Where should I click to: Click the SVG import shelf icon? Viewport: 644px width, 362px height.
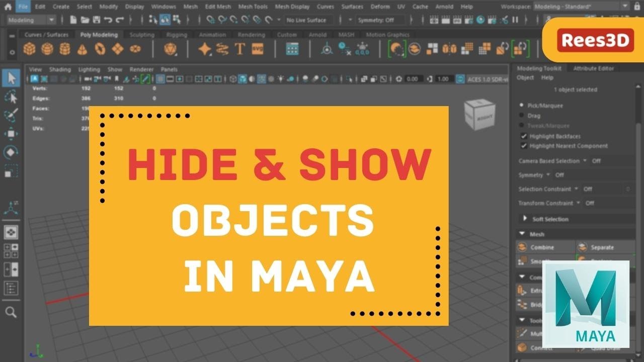point(258,49)
